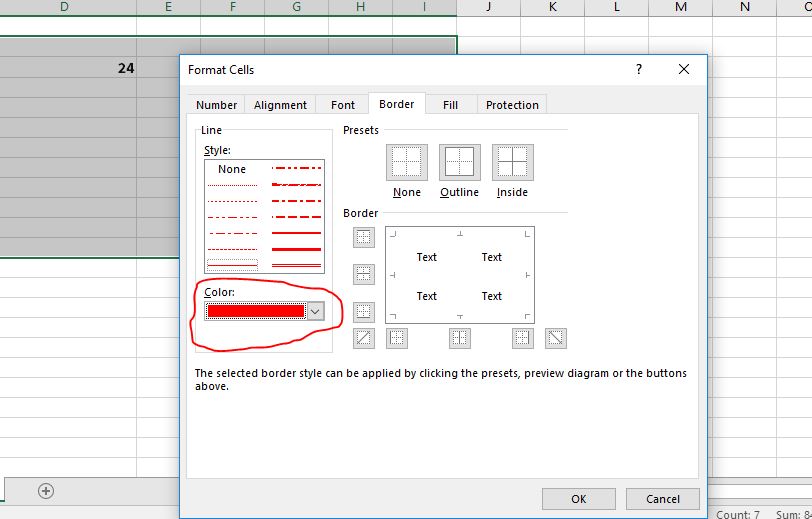Screen dimensions: 812x519
Task: Choose the slanted dash-dot line style
Action: [297, 184]
